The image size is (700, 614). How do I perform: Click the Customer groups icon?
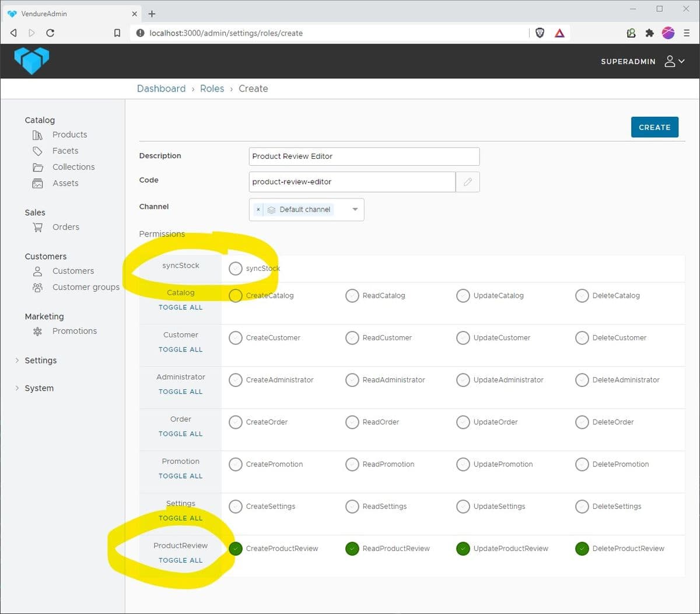point(37,288)
